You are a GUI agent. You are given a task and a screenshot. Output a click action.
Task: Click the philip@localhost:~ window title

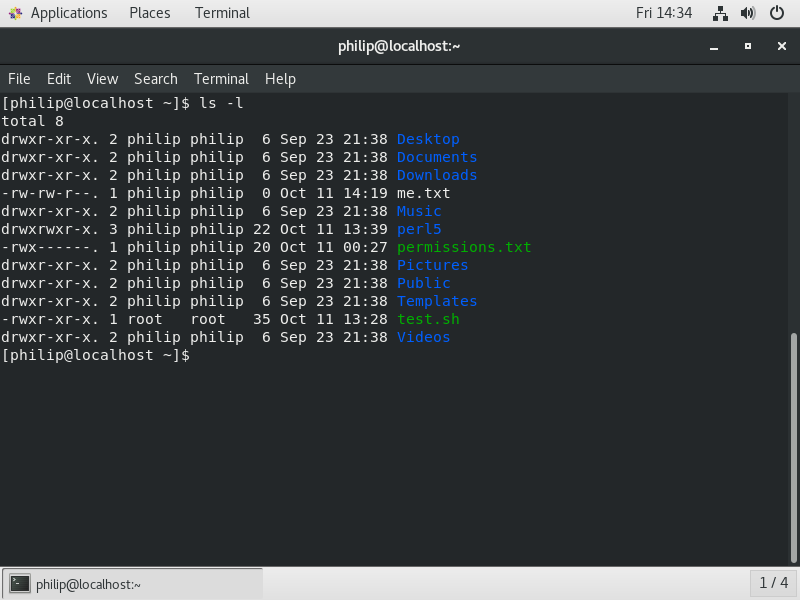pyautogui.click(x=399, y=46)
